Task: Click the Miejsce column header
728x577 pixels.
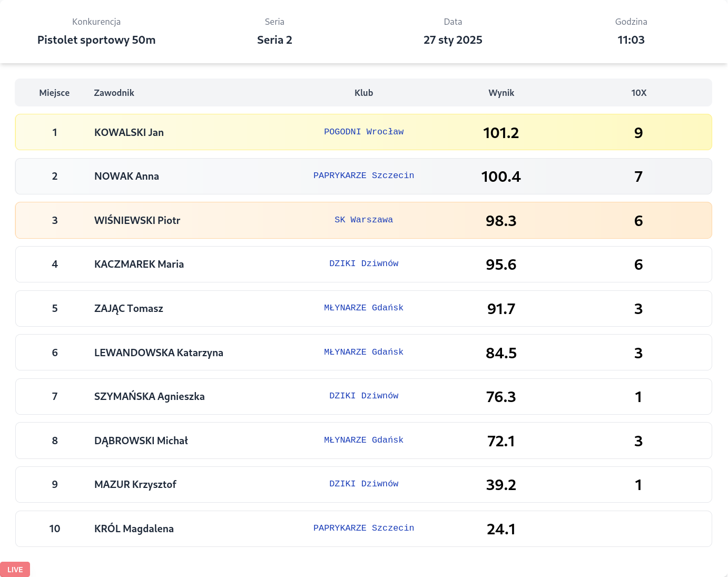Action: tap(54, 93)
